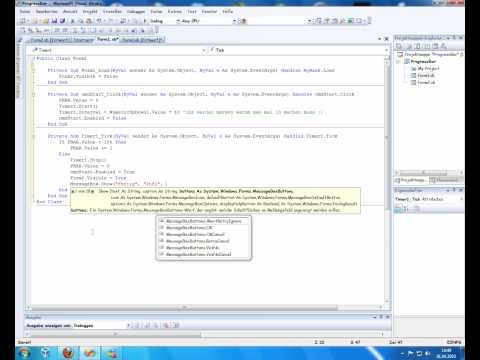The image size is (480, 360).
Task: Click the action center flag tray icon
Action: coord(411,353)
